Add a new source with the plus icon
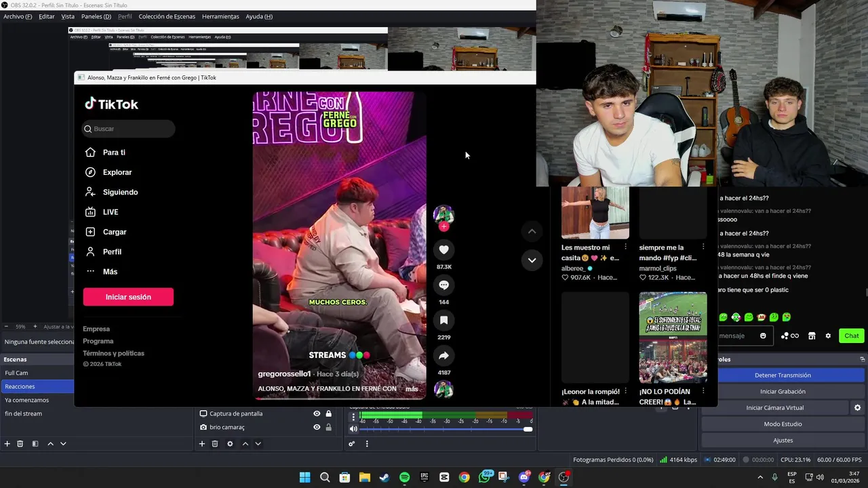 point(201,444)
